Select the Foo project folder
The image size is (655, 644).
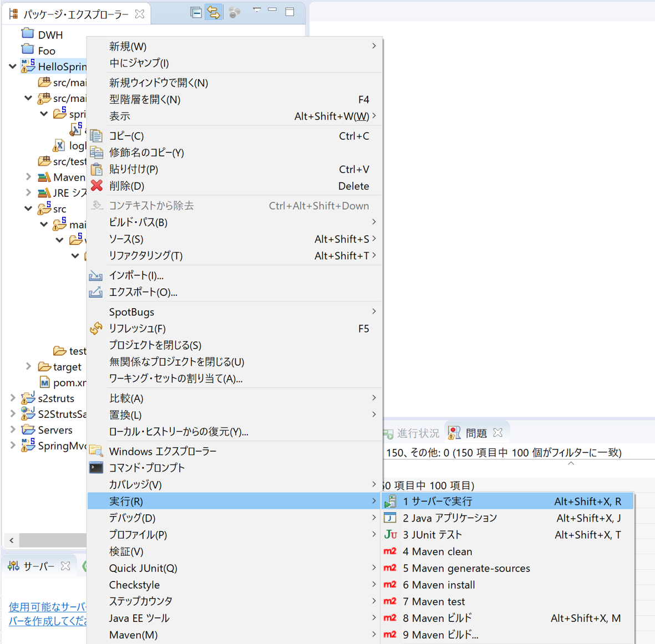38,50
